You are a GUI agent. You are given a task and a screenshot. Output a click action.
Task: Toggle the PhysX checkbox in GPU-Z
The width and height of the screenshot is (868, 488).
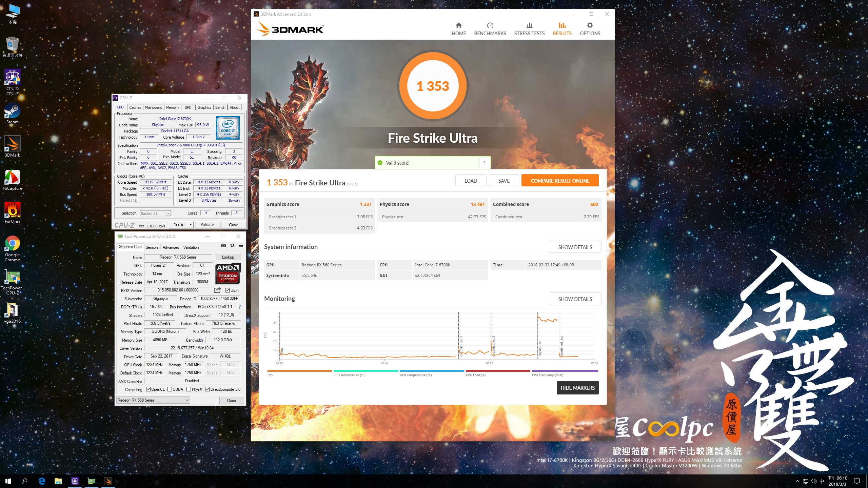189,389
